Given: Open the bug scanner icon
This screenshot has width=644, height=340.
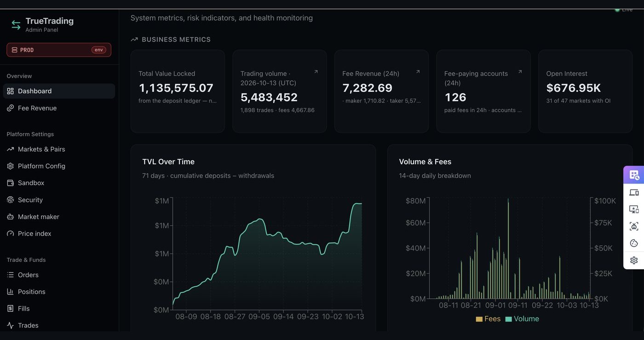Looking at the screenshot, I should (634, 227).
